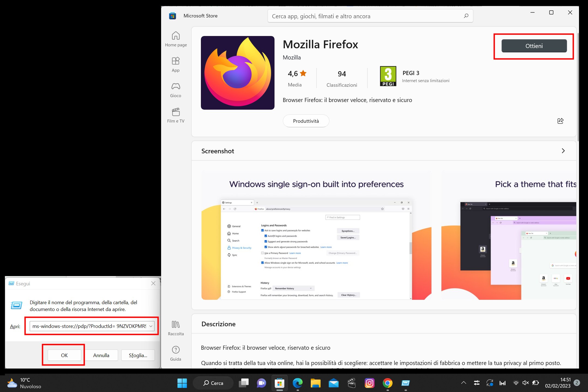This screenshot has height=392, width=588.
Task: Click the muted volume icon in system tray
Action: 526,383
